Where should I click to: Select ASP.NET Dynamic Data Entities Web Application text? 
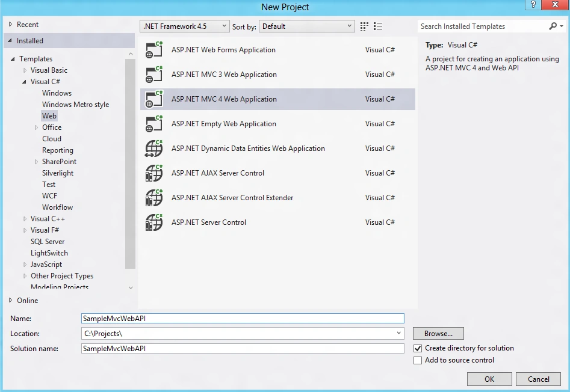pos(248,149)
